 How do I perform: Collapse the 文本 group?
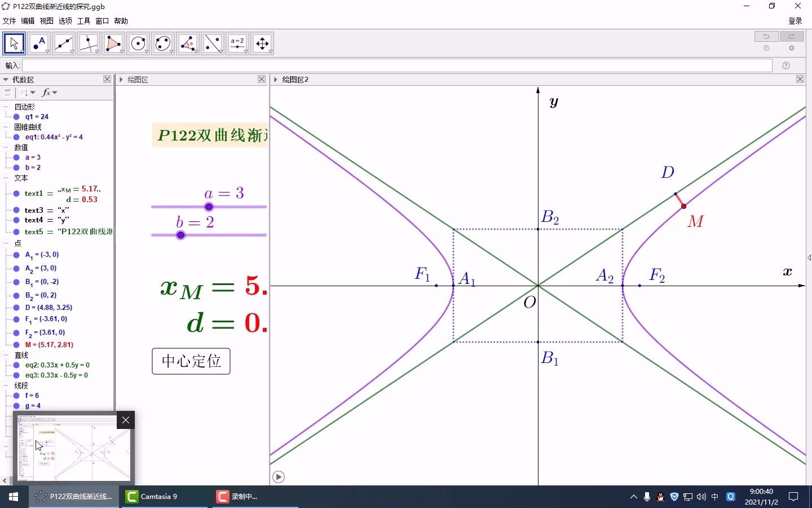[6, 178]
